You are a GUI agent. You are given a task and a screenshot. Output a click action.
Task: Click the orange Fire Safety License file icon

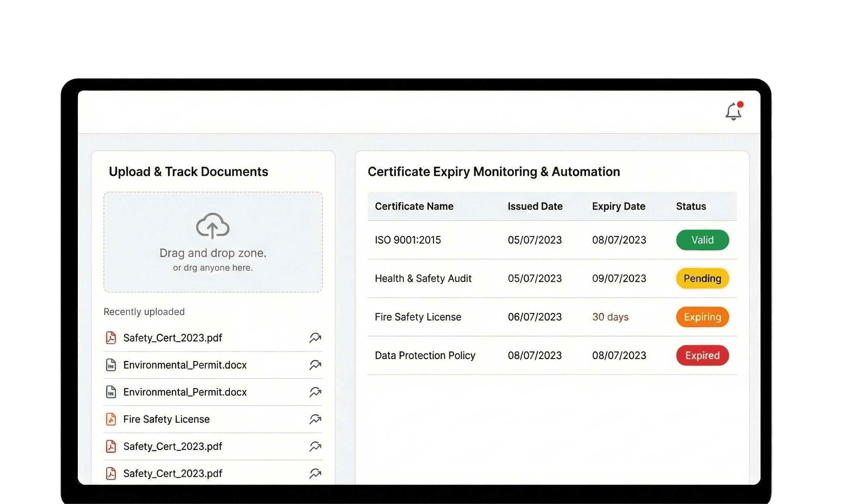[111, 419]
